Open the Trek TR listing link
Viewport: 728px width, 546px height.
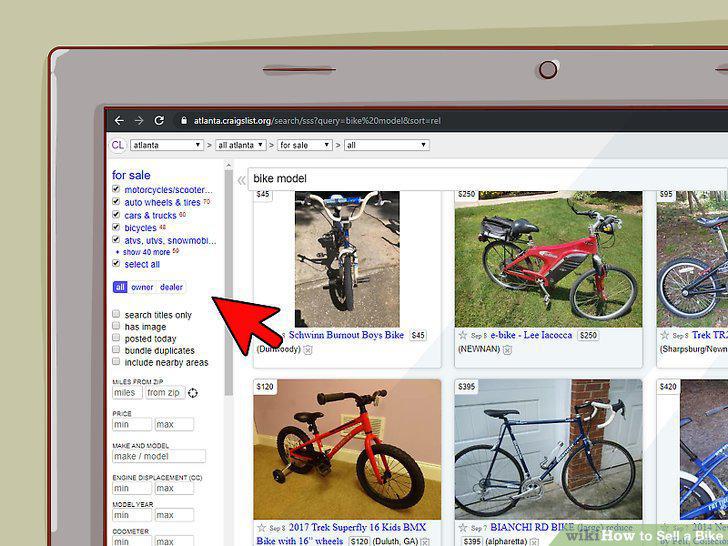[x=709, y=335]
